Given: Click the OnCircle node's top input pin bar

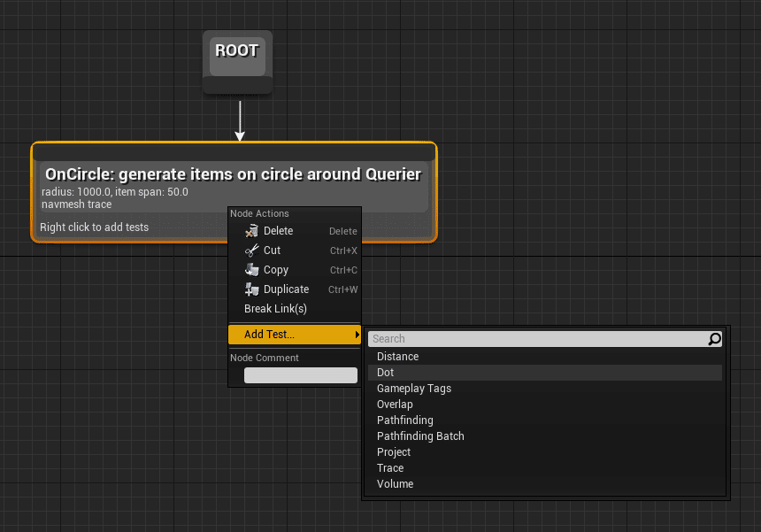Looking at the screenshot, I should 234,153.
